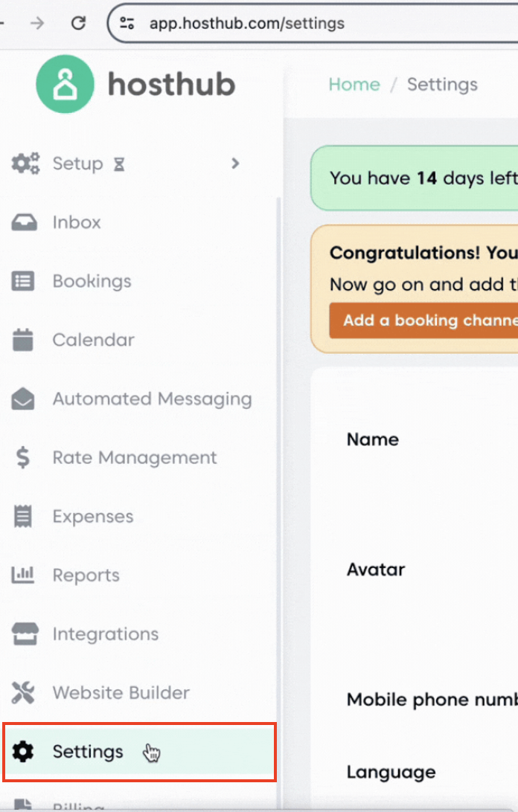Click the Automated Messaging envelope icon
The width and height of the screenshot is (518, 812).
(x=24, y=399)
